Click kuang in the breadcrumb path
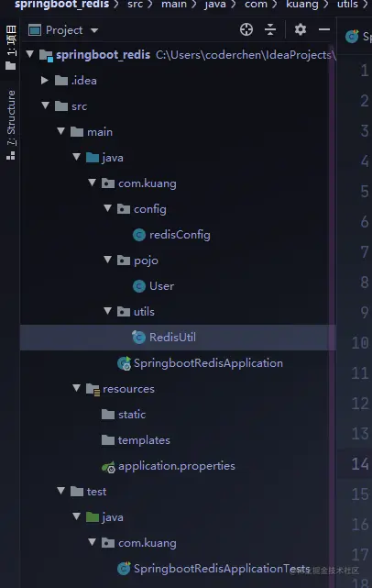 [302, 4]
